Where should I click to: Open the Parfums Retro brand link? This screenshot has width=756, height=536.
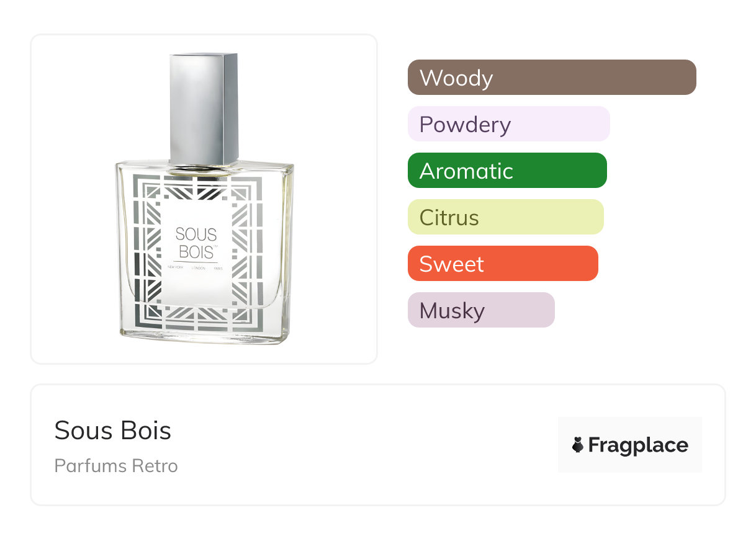(116, 466)
